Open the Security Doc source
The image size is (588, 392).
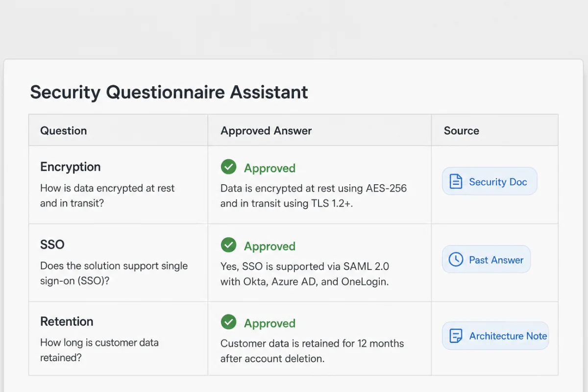pyautogui.click(x=490, y=181)
